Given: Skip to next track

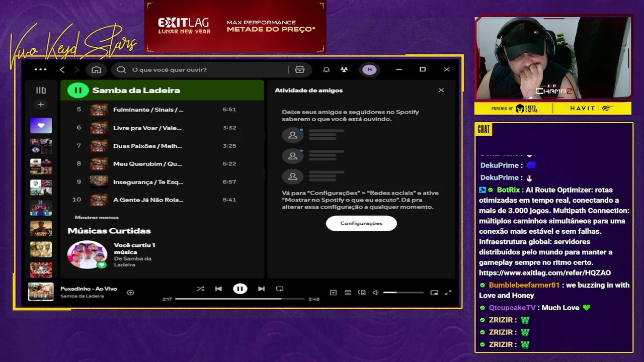Looking at the screenshot, I should pyautogui.click(x=261, y=289).
